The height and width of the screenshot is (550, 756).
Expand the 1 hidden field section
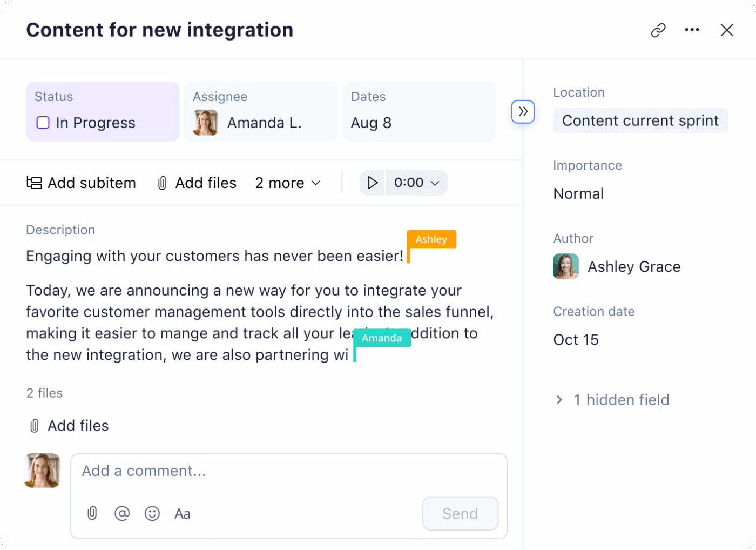(613, 400)
